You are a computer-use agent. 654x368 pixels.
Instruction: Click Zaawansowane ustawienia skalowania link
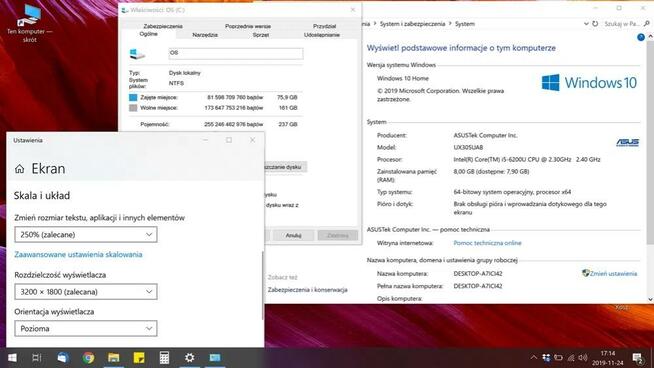(78, 255)
